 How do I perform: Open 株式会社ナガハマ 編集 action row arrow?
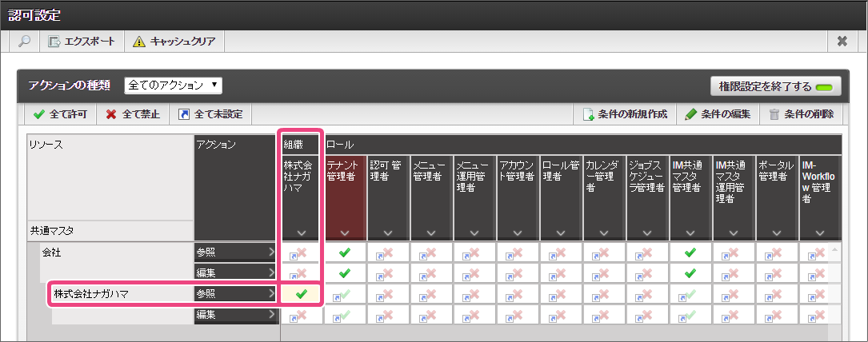click(270, 314)
